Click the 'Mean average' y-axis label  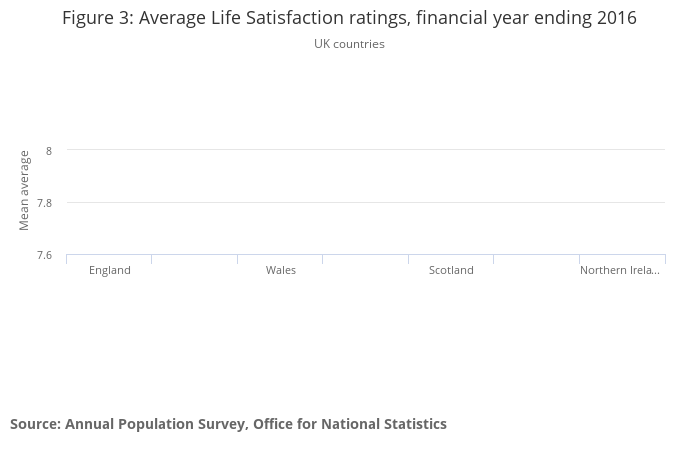(x=24, y=190)
